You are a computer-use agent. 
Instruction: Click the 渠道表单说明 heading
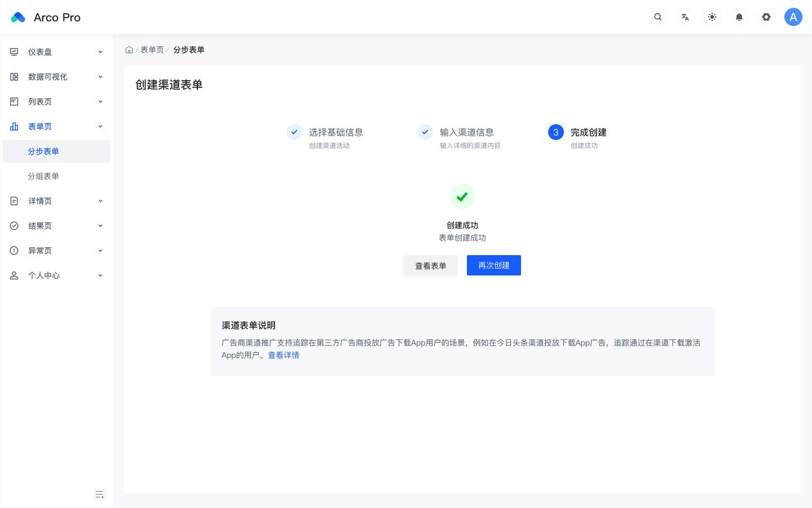249,325
